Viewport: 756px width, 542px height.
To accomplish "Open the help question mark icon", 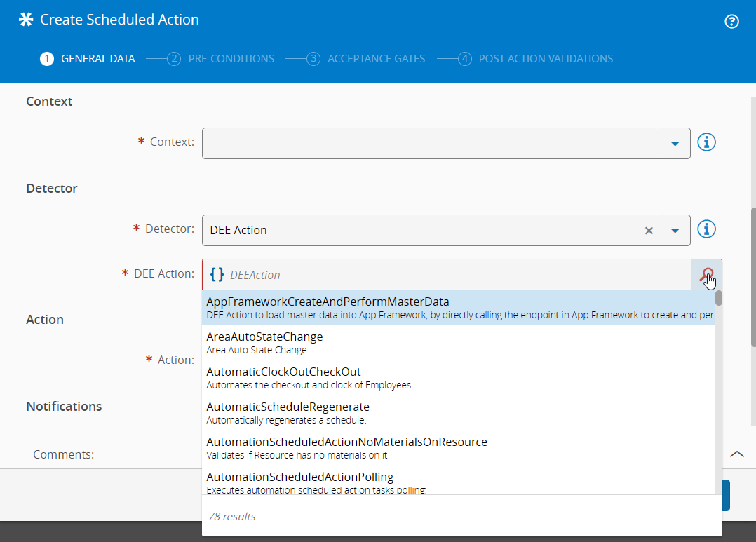I will coord(731,21).
